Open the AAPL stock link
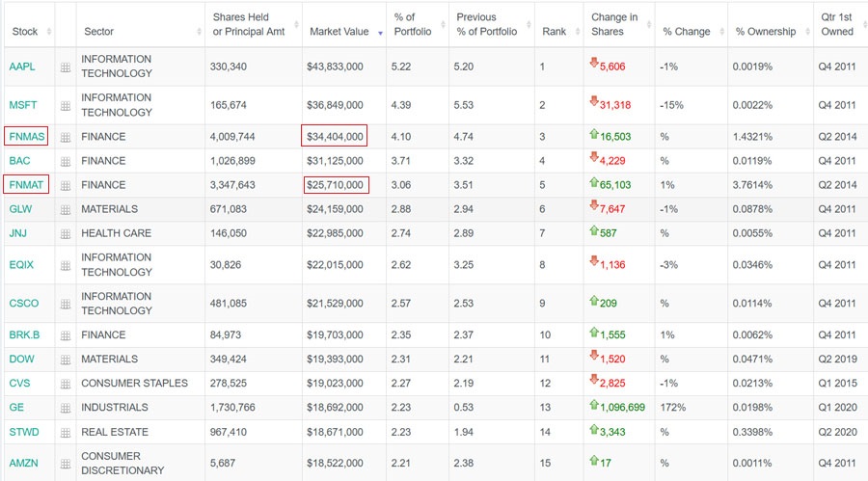868x481 pixels. (x=22, y=67)
